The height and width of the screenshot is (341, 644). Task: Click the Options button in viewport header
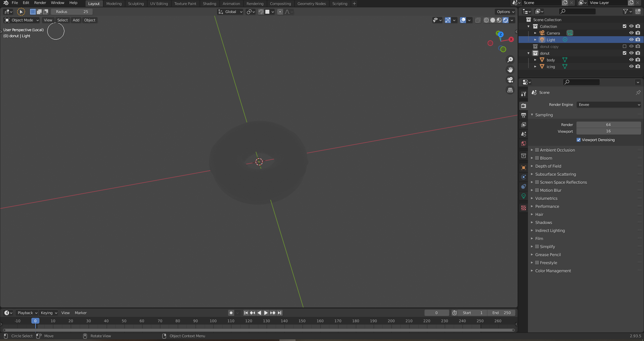point(506,12)
